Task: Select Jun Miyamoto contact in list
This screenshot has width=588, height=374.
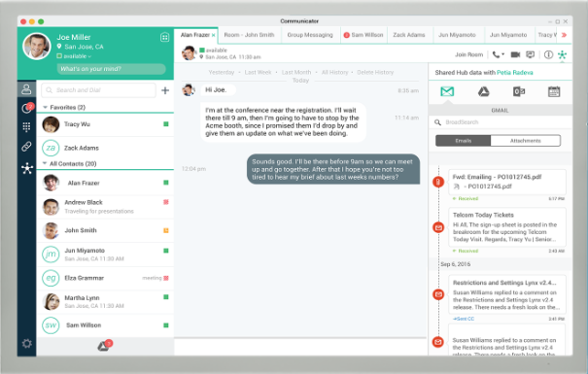Action: (x=105, y=255)
